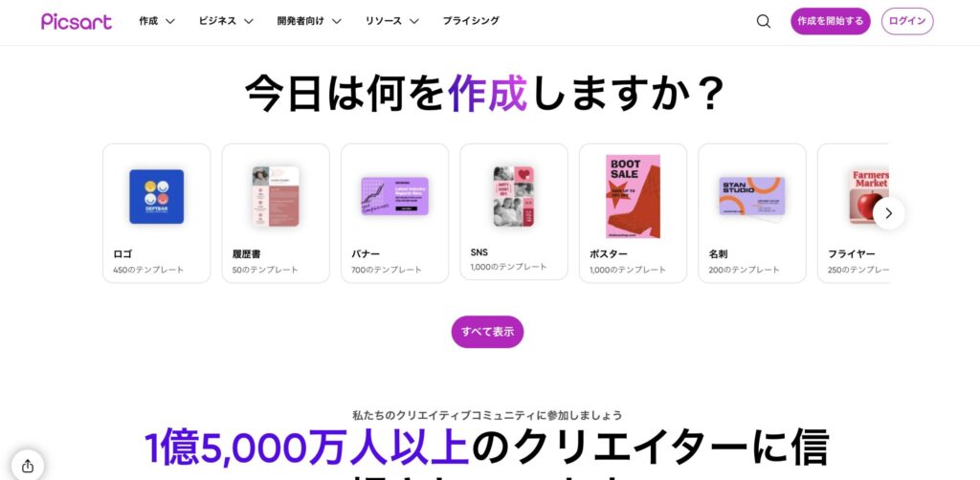
Task: Click the Picsart logo
Action: coord(77,21)
